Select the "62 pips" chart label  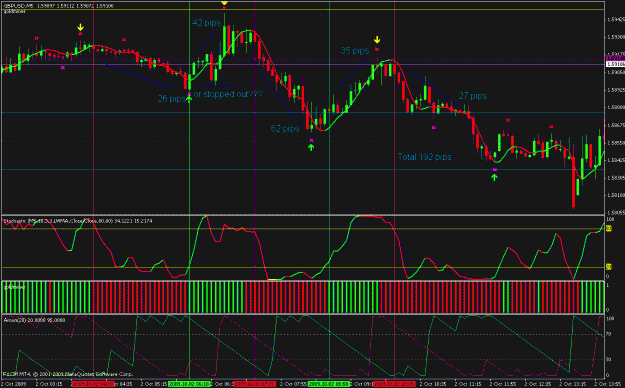(x=285, y=128)
